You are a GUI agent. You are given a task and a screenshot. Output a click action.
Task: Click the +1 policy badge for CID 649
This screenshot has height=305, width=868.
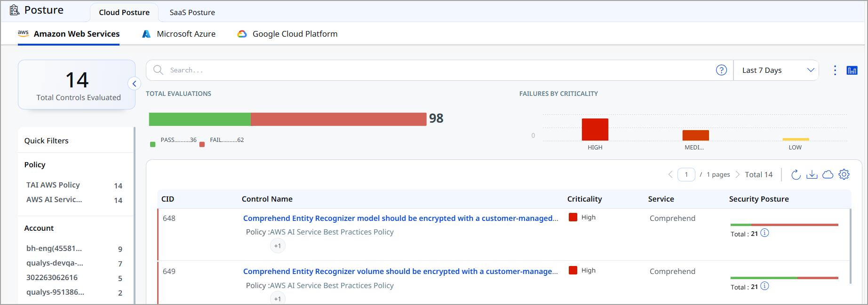tap(278, 299)
